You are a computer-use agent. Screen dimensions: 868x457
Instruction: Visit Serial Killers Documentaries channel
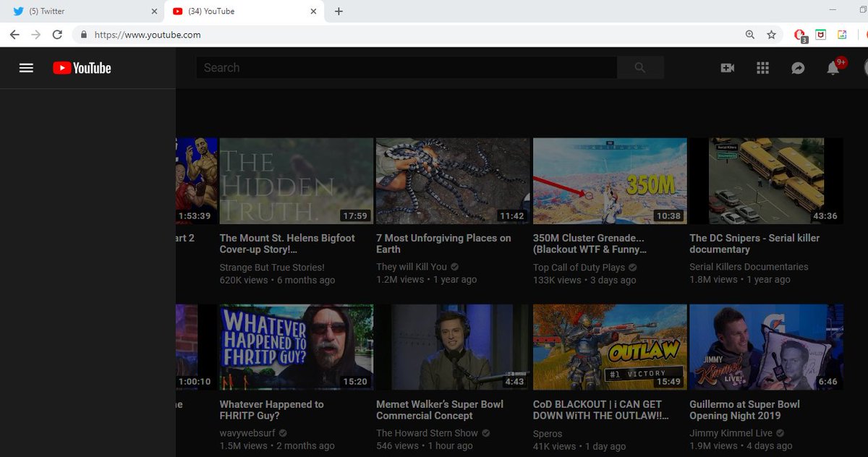749,267
